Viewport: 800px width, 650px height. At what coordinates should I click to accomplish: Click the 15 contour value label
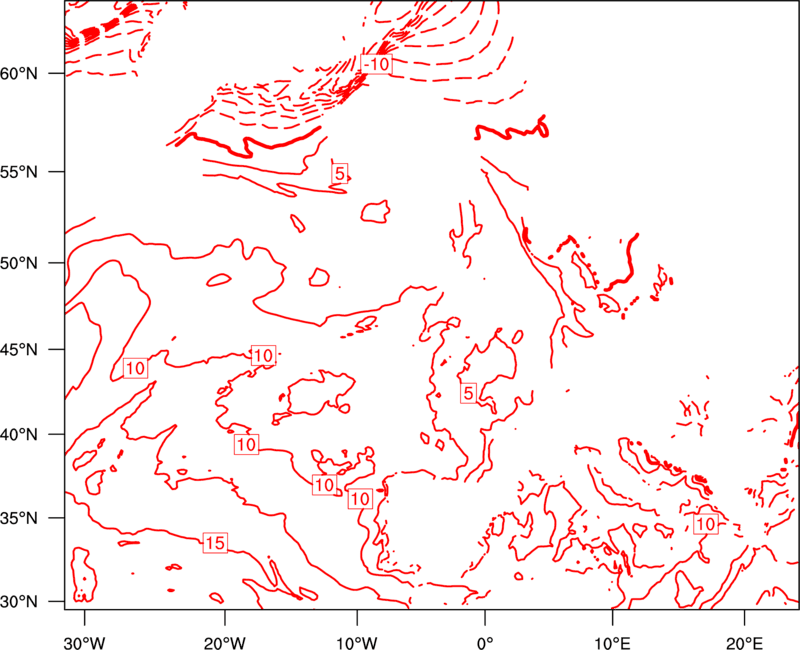click(x=215, y=543)
